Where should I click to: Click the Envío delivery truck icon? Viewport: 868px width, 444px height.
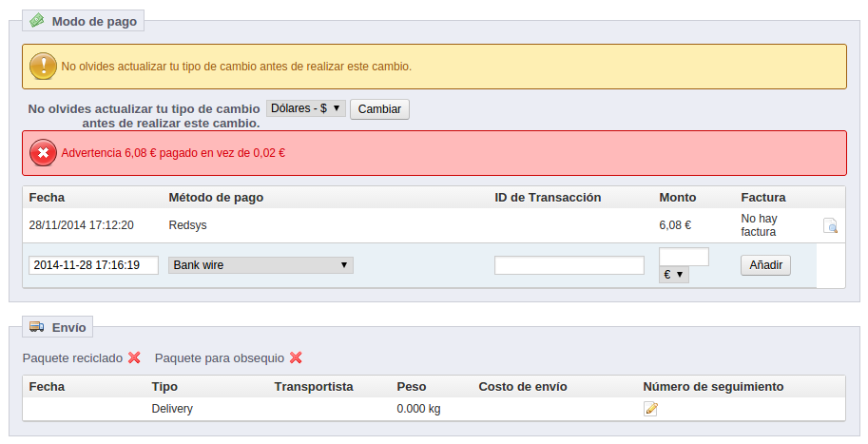(37, 327)
